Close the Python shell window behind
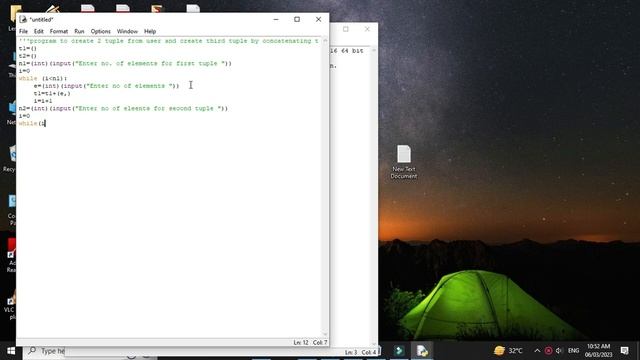 point(367,29)
